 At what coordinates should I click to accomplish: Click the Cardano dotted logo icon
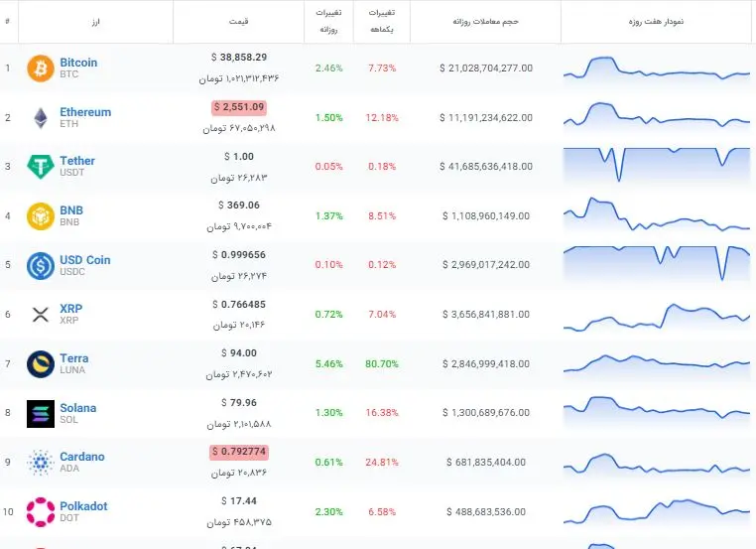pos(41,463)
